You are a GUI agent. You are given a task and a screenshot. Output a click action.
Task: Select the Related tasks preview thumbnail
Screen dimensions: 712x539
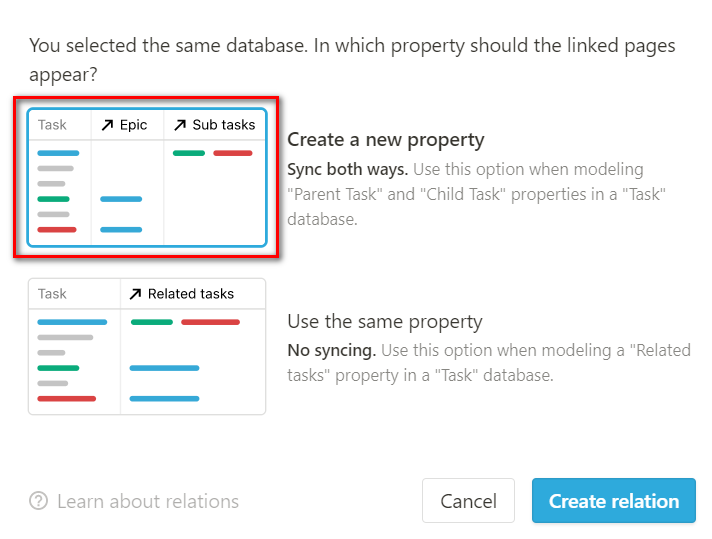click(x=147, y=346)
